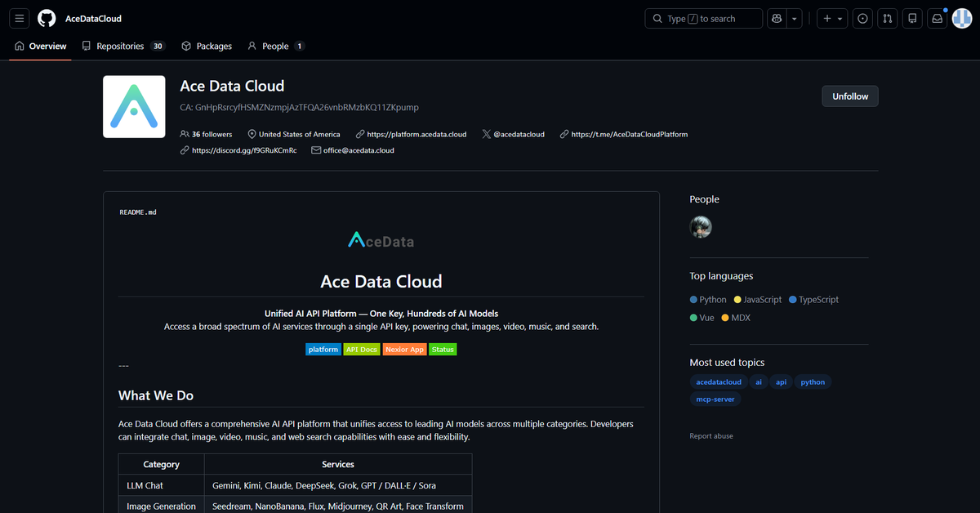980x513 pixels.
Task: Open the notifications inbox
Action: [938, 18]
